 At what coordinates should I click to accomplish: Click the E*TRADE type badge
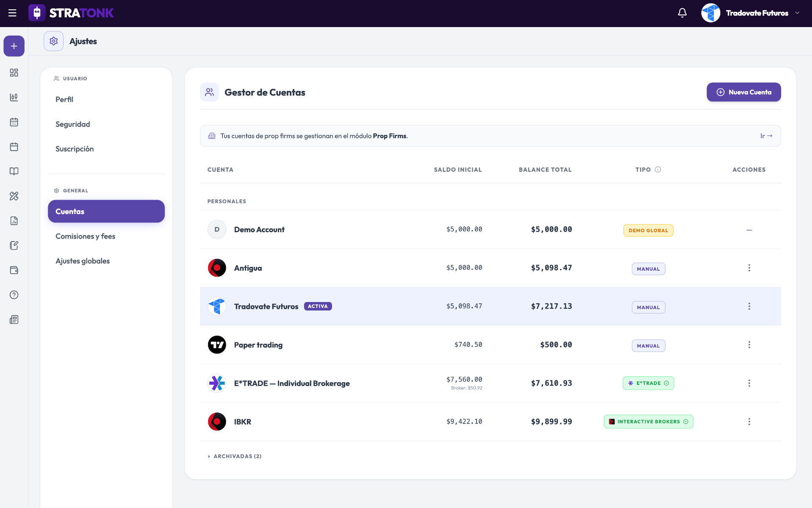tap(648, 383)
